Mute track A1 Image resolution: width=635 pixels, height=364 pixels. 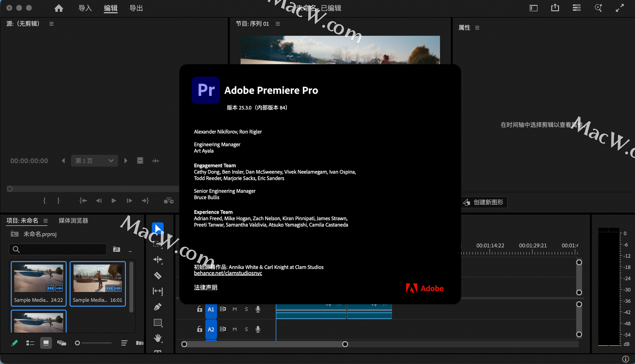(x=234, y=309)
